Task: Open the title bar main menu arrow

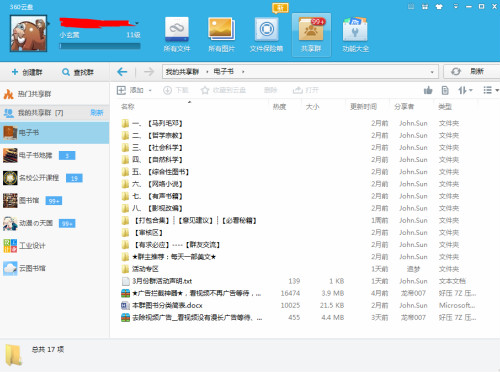Action: [x=456, y=6]
